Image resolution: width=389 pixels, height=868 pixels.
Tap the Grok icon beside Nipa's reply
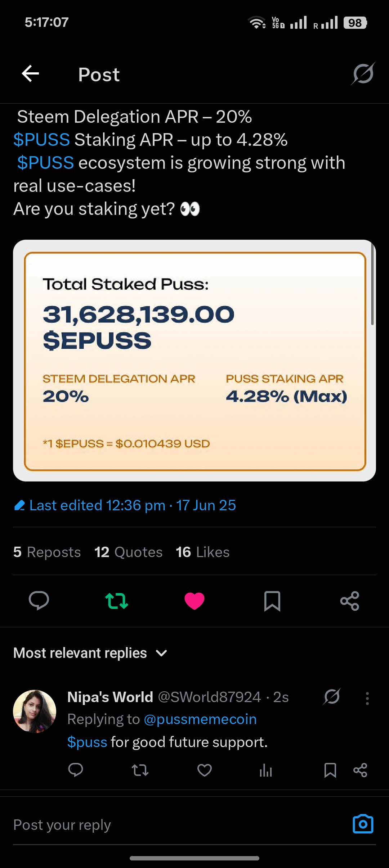click(x=332, y=696)
